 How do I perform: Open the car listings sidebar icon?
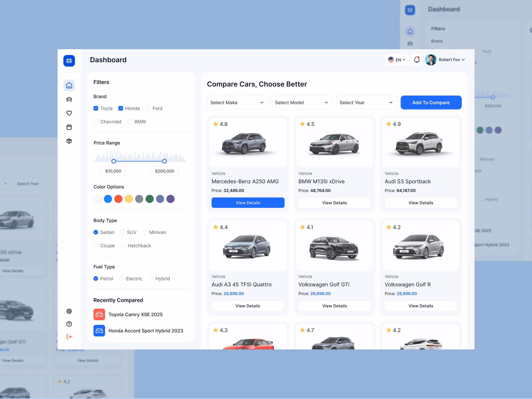pyautogui.click(x=69, y=99)
